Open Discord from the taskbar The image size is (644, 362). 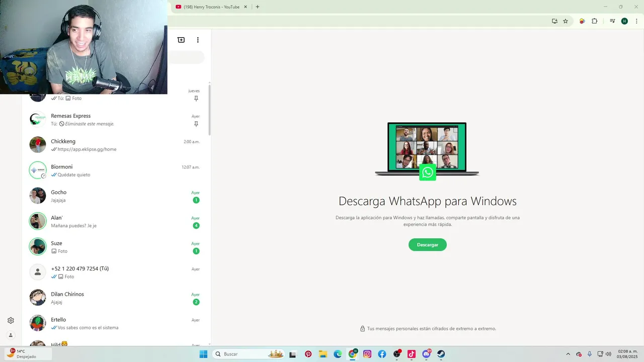tap(427, 354)
